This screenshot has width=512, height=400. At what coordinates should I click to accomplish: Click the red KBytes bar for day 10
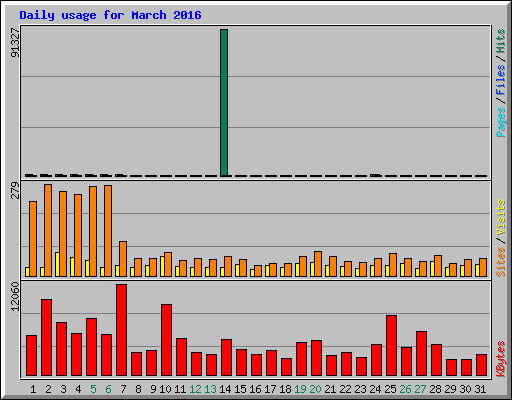tap(167, 340)
